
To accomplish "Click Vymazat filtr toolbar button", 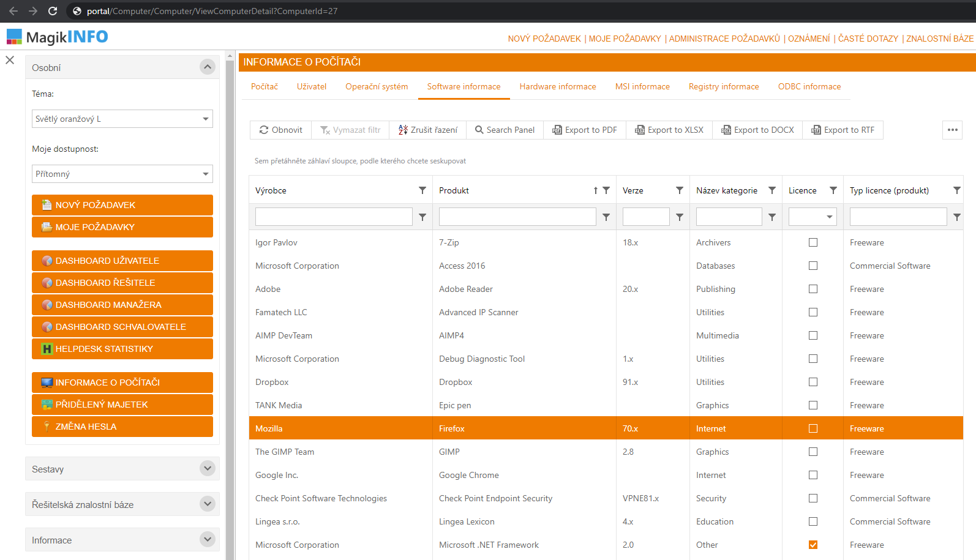I will pyautogui.click(x=350, y=130).
